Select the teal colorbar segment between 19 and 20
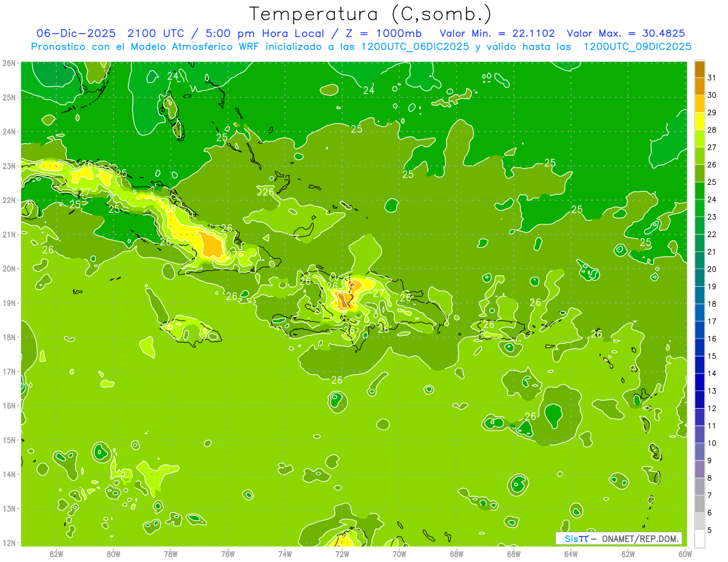728x562 pixels. [x=699, y=277]
